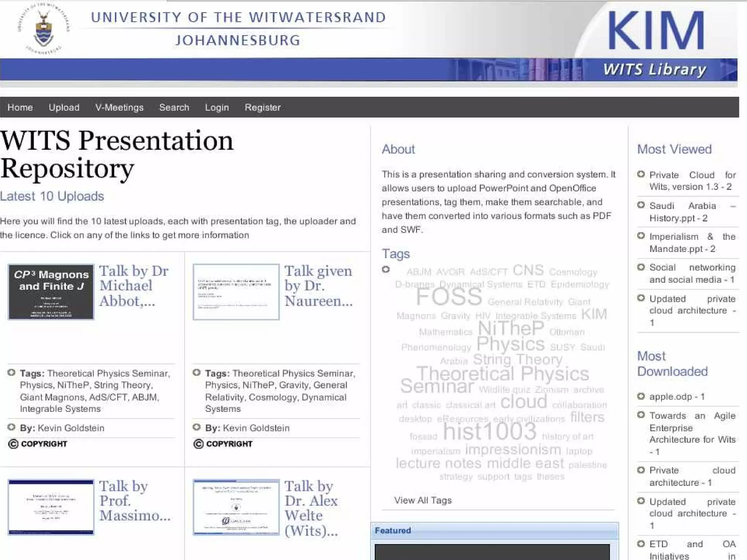Open the CP3 Magnons presentation thumbnail
Screen dimensions: 747x560
(x=51, y=292)
